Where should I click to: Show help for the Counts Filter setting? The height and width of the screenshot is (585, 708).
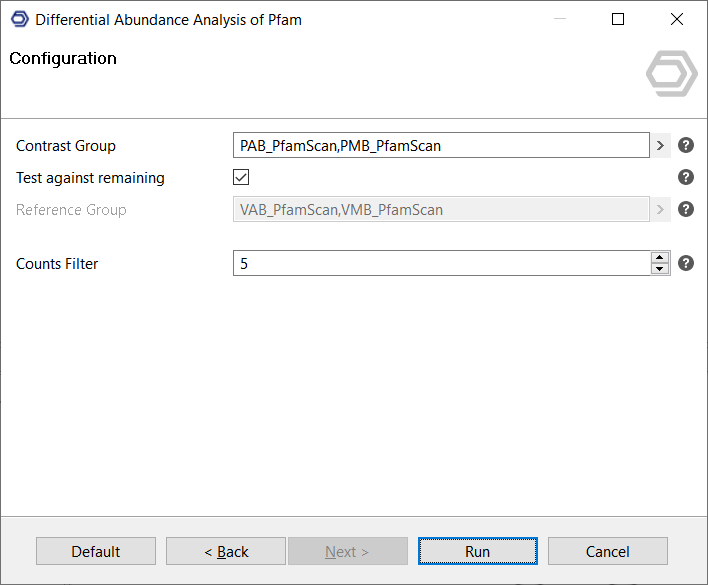686,264
